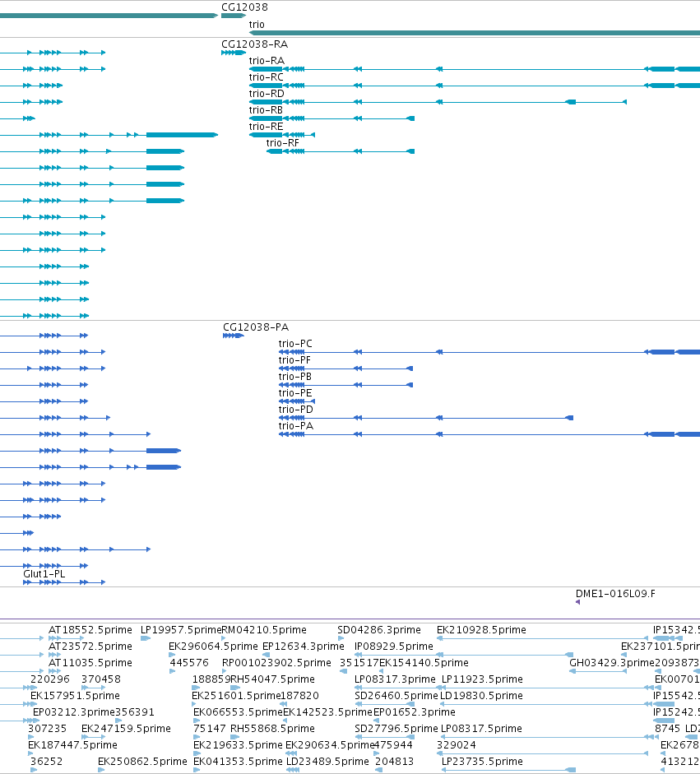Screen dimensions: 700x774
Task: Select the trio-RA transcript label
Action: pos(267,61)
